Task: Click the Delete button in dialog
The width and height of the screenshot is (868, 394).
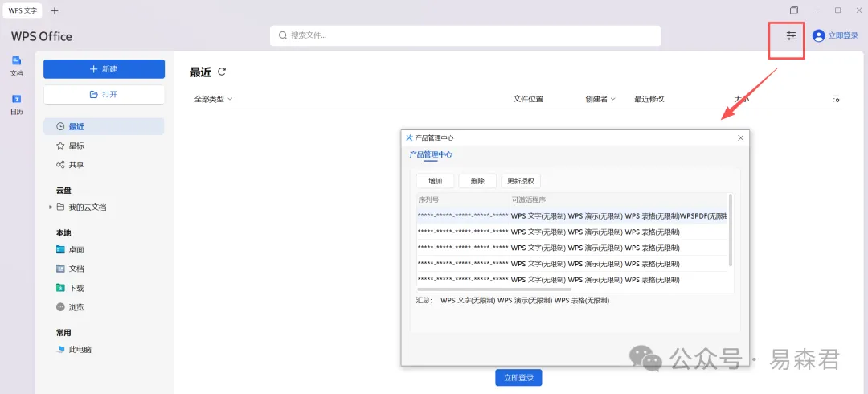Action: point(477,181)
